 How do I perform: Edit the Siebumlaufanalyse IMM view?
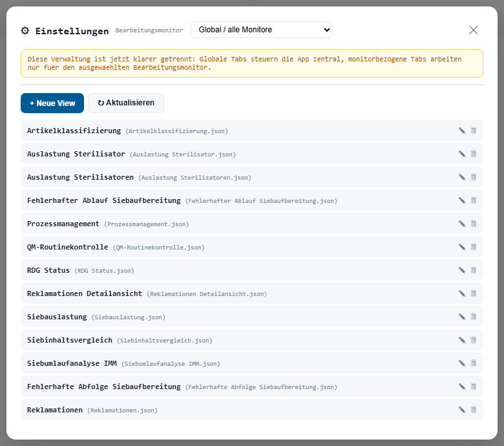[461, 363]
